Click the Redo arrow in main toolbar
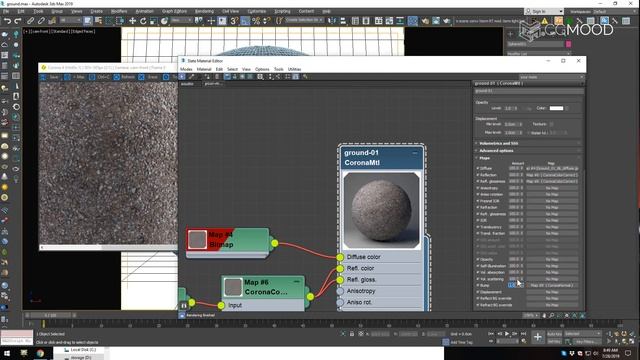640x360 pixels. [18, 21]
